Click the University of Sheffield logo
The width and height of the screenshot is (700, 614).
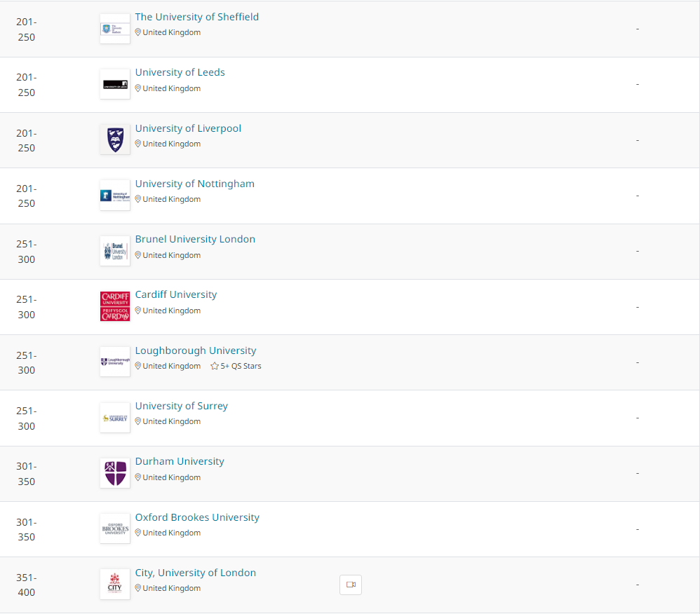click(115, 29)
